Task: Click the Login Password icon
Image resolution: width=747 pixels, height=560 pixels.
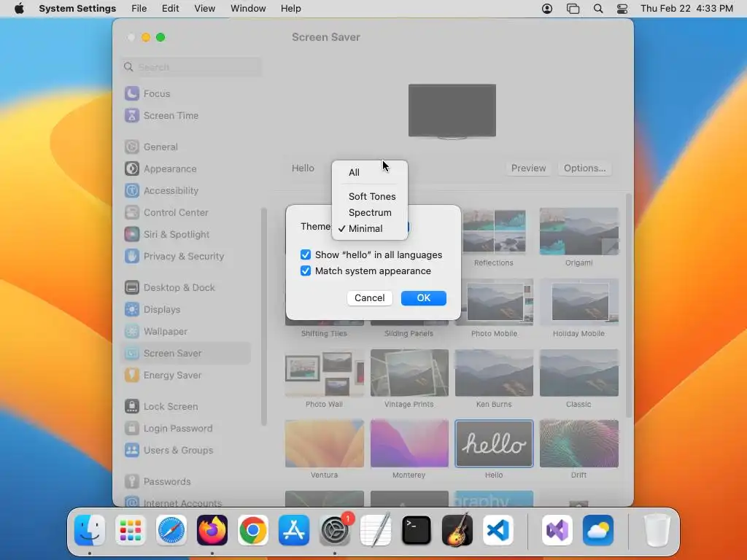Action: click(132, 429)
